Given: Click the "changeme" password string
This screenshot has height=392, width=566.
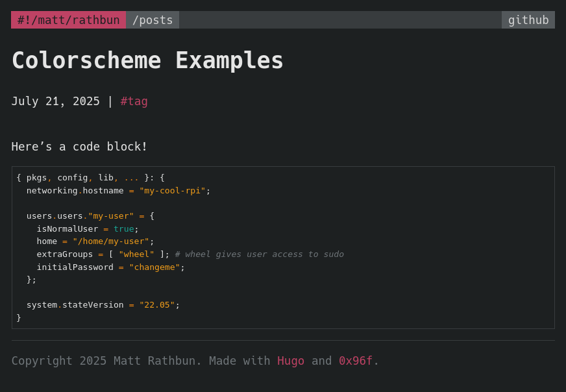Looking at the screenshot, I should coord(154,267).
